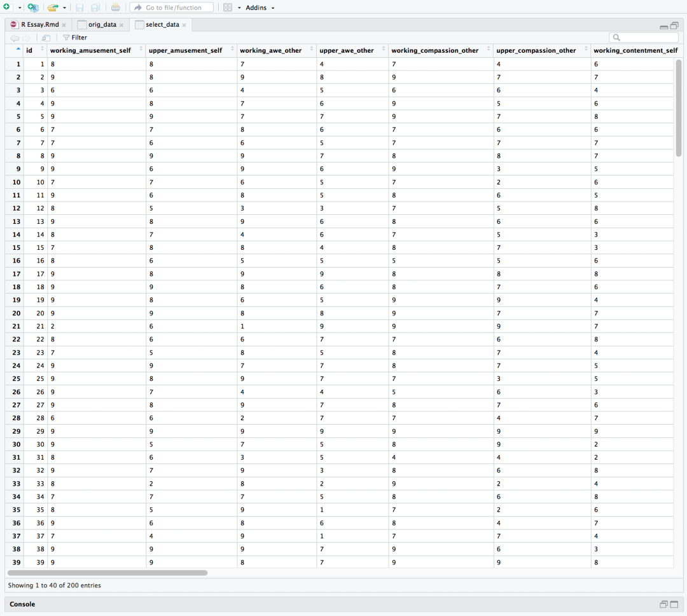
Task: Click the forward navigation arrow
Action: pyautogui.click(x=27, y=38)
